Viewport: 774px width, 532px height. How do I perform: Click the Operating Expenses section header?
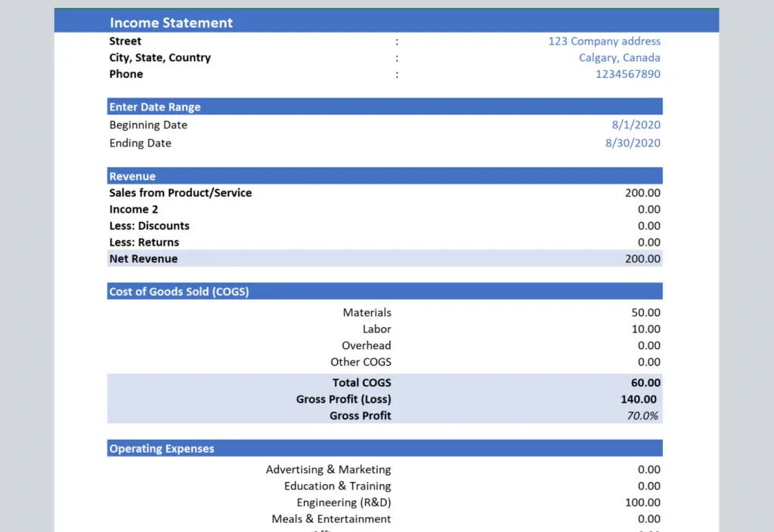[162, 449]
